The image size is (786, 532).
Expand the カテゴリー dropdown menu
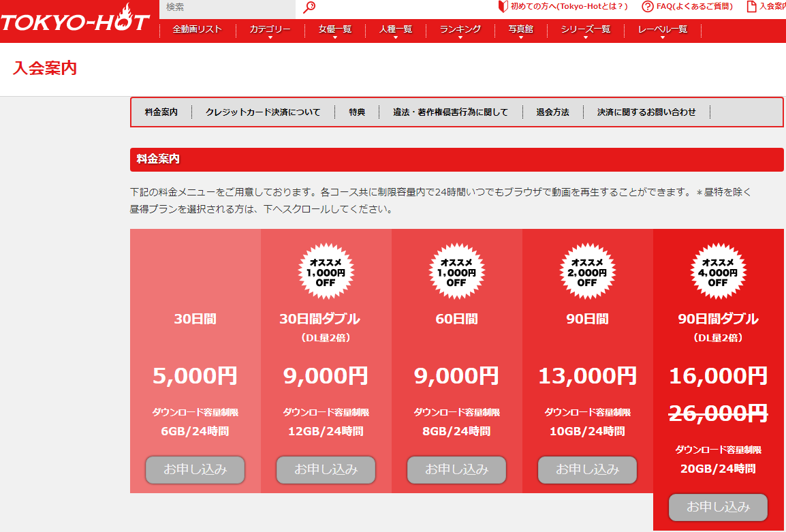click(x=269, y=30)
